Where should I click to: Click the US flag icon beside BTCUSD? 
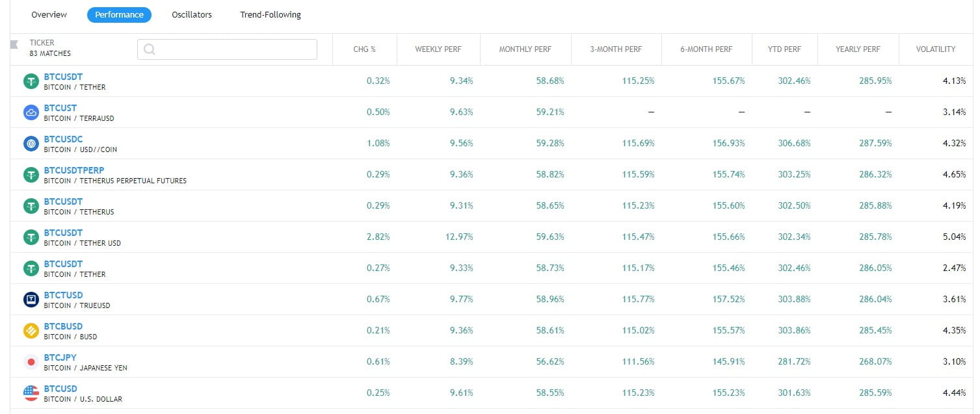31,393
